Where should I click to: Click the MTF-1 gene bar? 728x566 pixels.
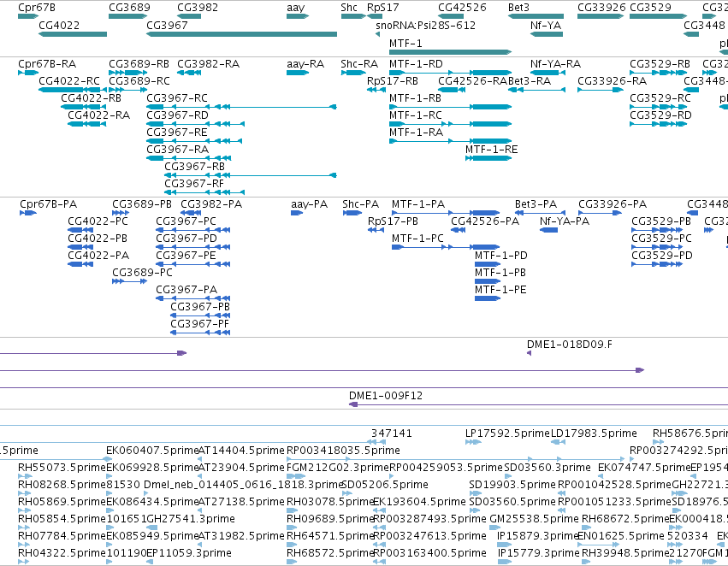tap(450, 52)
